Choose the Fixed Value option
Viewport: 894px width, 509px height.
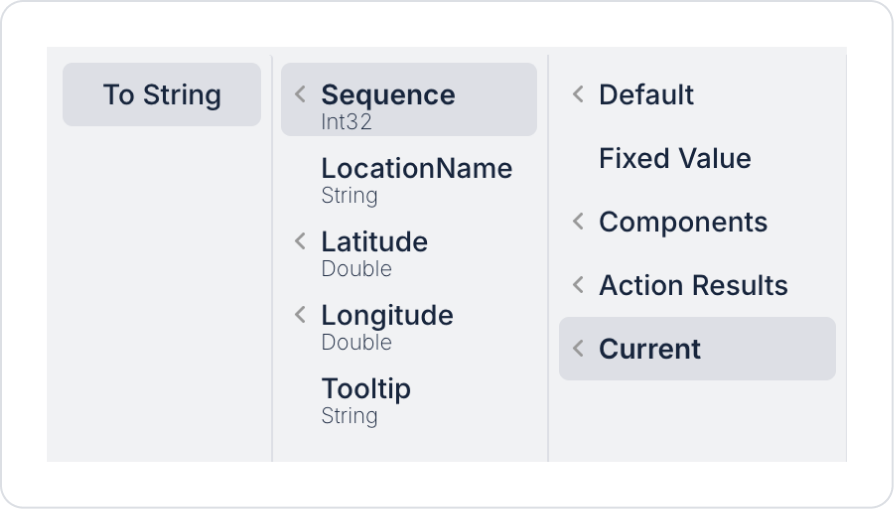(675, 158)
